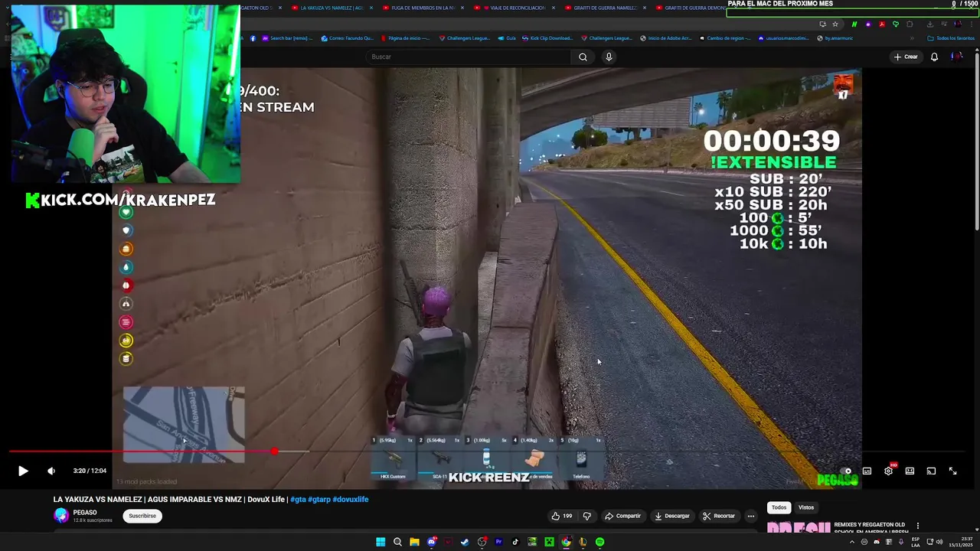Open File Explorer from the taskbar
Screen dimensions: 980x551
(414, 542)
